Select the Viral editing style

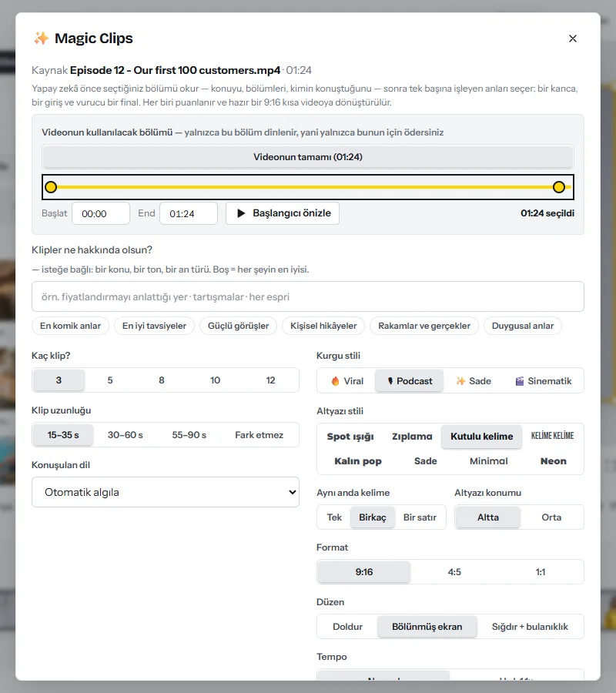(347, 381)
